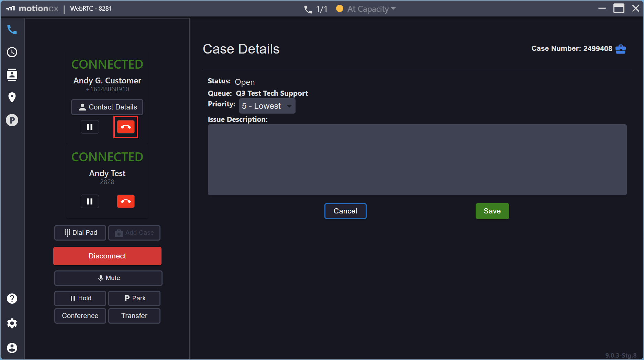The width and height of the screenshot is (644, 360).
Task: Open the contacts directory icon
Action: [x=12, y=74]
